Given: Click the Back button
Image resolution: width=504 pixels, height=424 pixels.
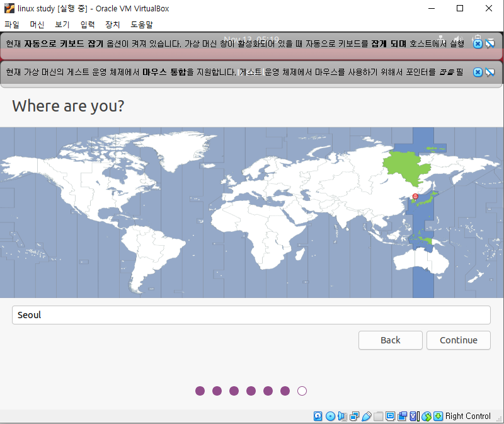Looking at the screenshot, I should coord(390,340).
